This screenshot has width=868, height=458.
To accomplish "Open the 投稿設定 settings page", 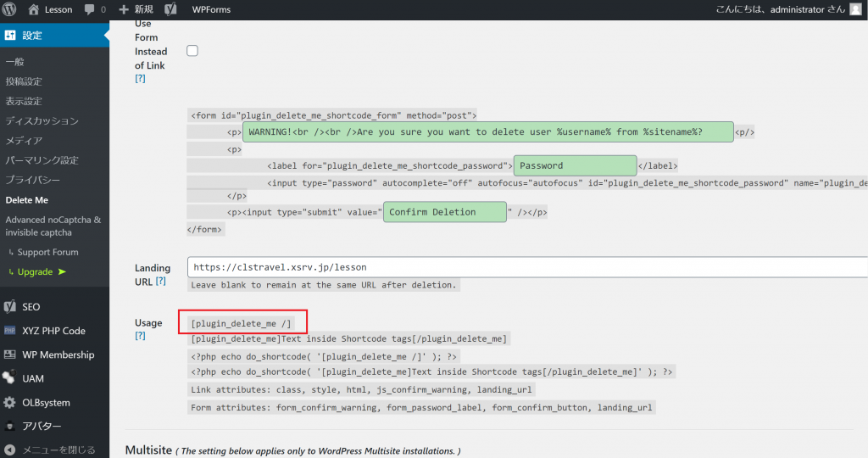I will click(x=24, y=81).
